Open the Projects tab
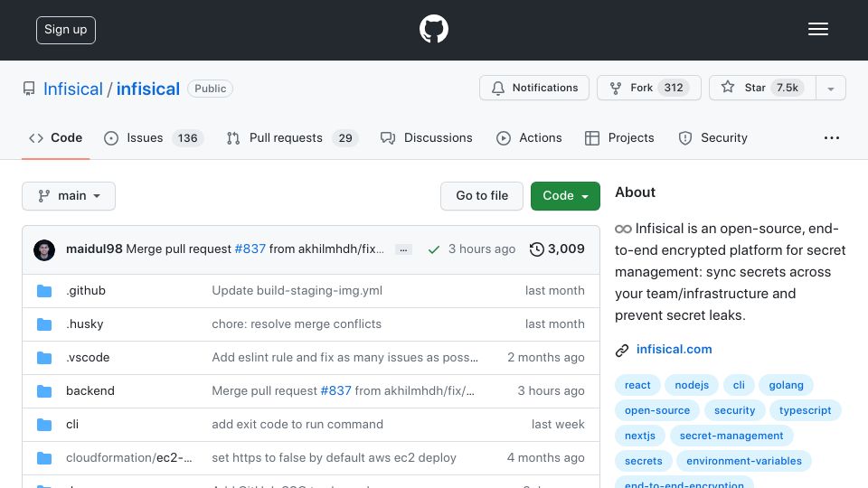 coord(619,137)
